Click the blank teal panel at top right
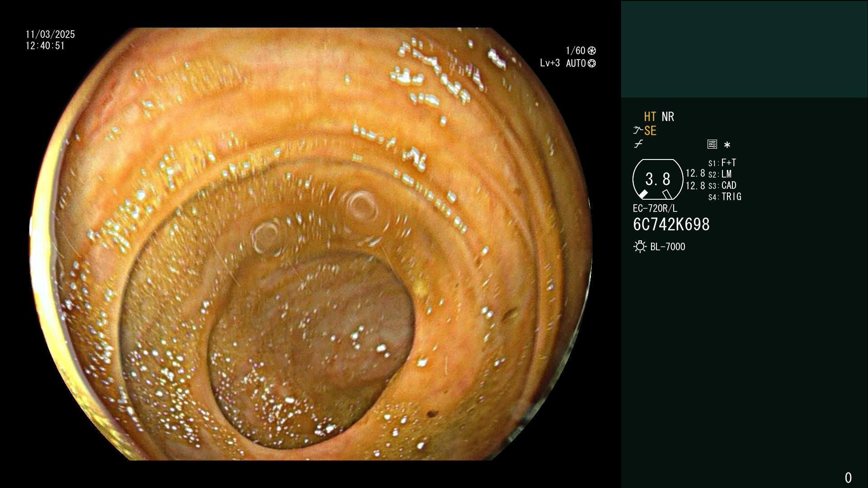 point(744,49)
